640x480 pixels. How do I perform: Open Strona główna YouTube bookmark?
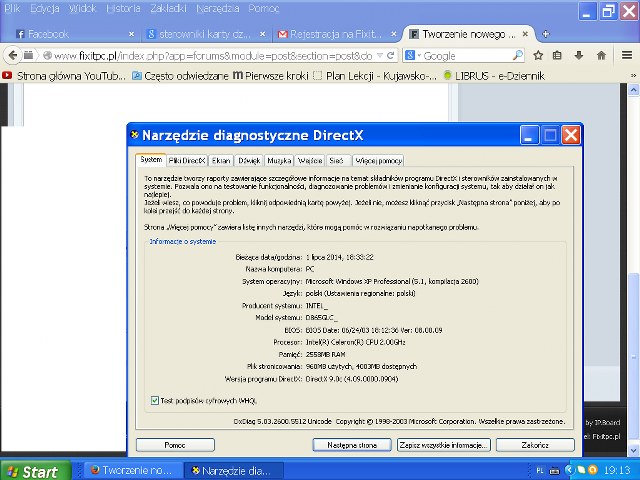click(64, 76)
